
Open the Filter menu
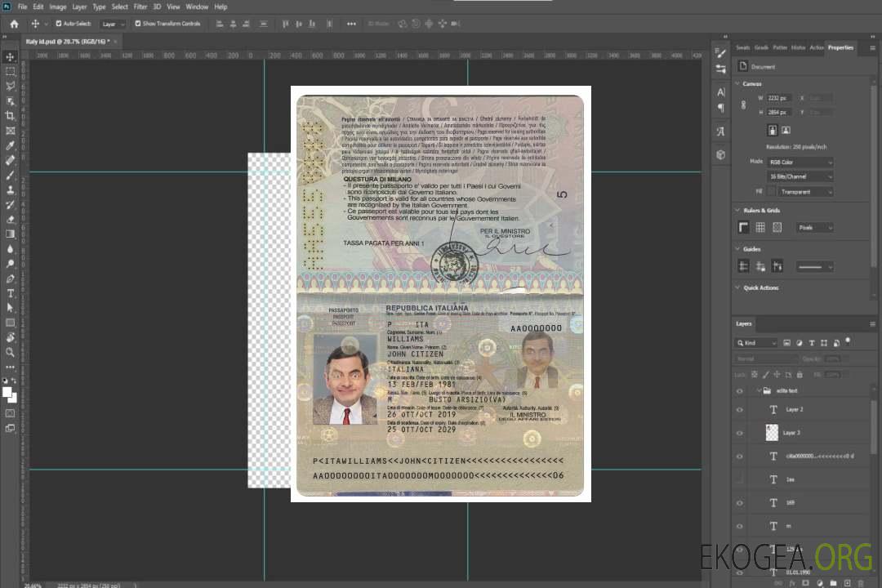click(x=140, y=7)
